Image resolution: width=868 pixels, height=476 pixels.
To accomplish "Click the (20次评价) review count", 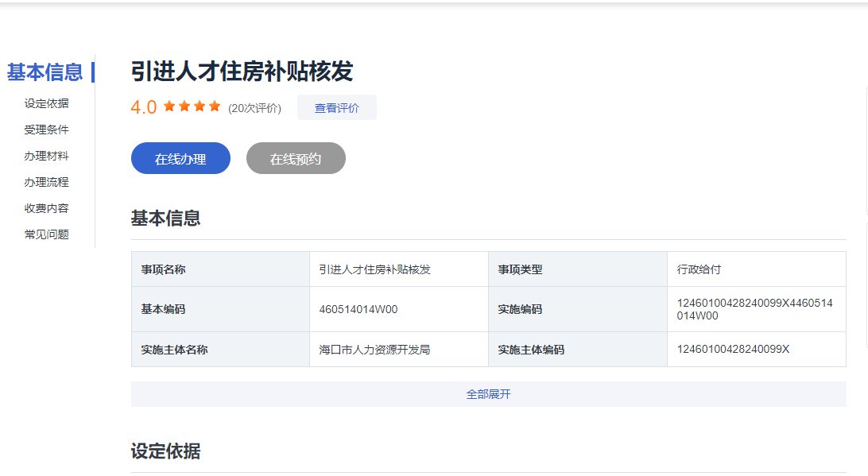I will point(254,109).
